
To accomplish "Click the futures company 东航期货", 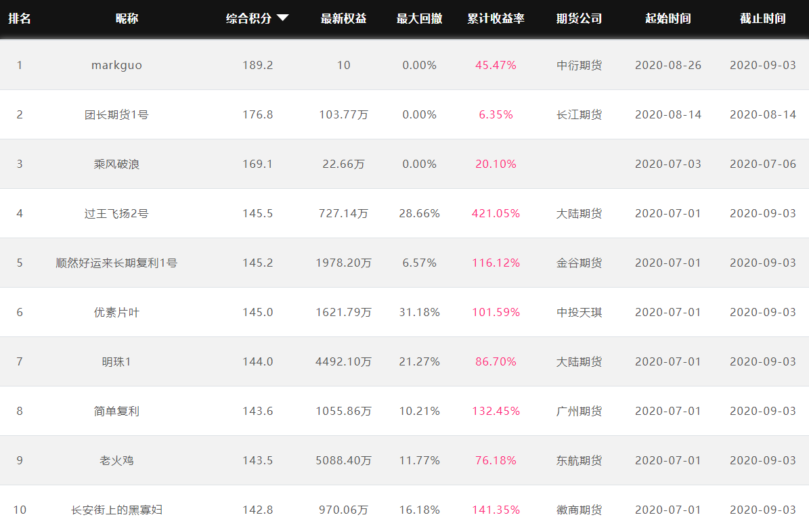I will (579, 460).
